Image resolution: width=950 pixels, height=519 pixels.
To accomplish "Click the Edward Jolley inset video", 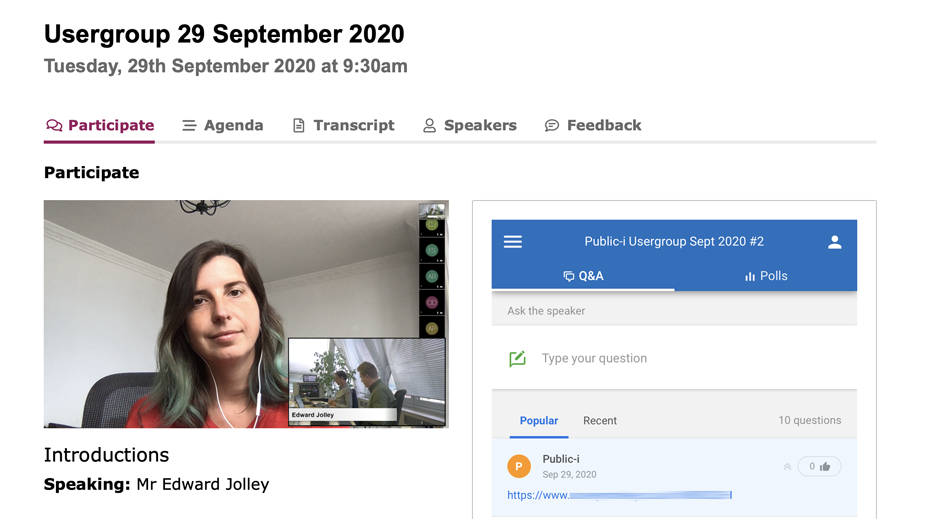I will tap(367, 382).
